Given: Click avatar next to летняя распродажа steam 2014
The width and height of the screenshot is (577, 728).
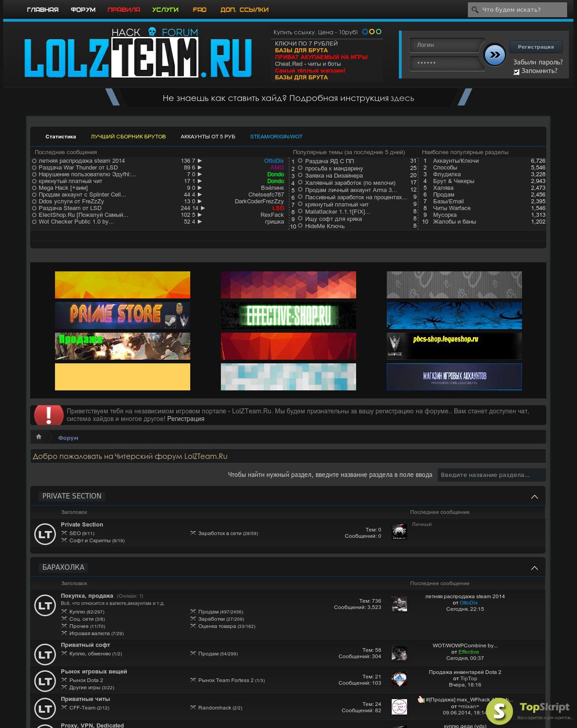Looking at the screenshot, I should pyautogui.click(x=399, y=604).
